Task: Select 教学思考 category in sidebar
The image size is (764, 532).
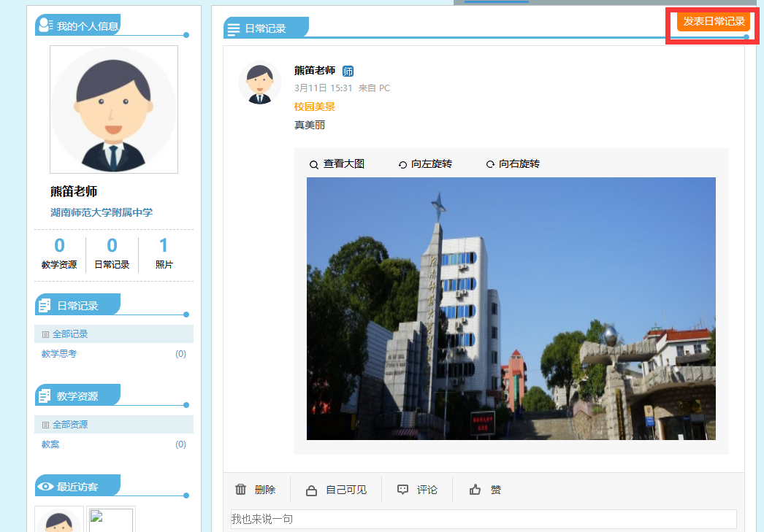Action: (59, 354)
